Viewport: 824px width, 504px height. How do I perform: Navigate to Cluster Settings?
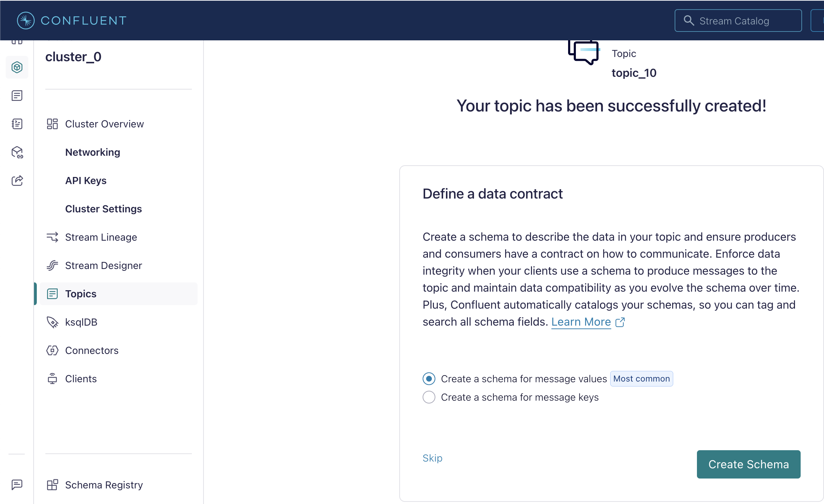(x=104, y=209)
